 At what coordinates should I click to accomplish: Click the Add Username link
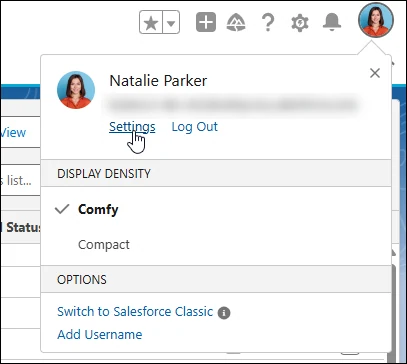coord(100,334)
